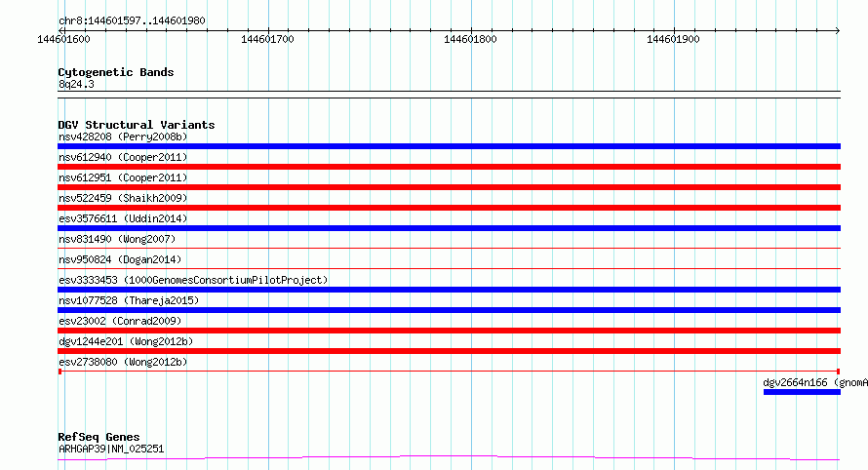This screenshot has width=868, height=470.
Task: Click the RefSeq Genes track title
Action: pyautogui.click(x=99, y=437)
